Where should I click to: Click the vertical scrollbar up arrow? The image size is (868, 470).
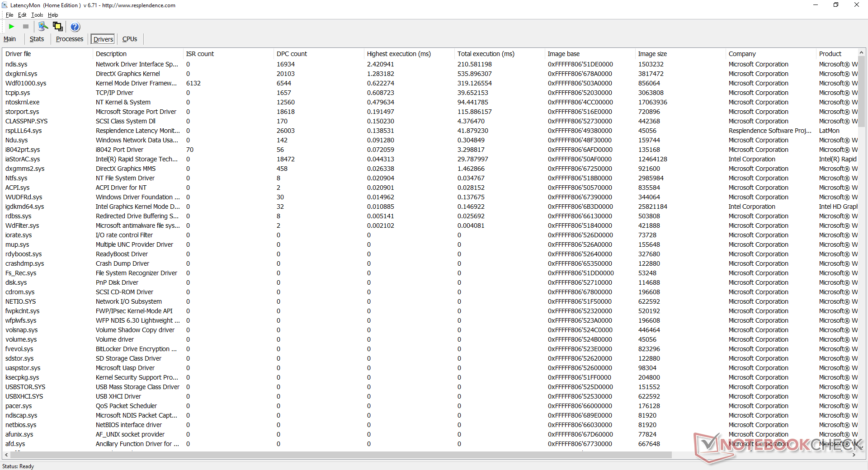pos(861,53)
